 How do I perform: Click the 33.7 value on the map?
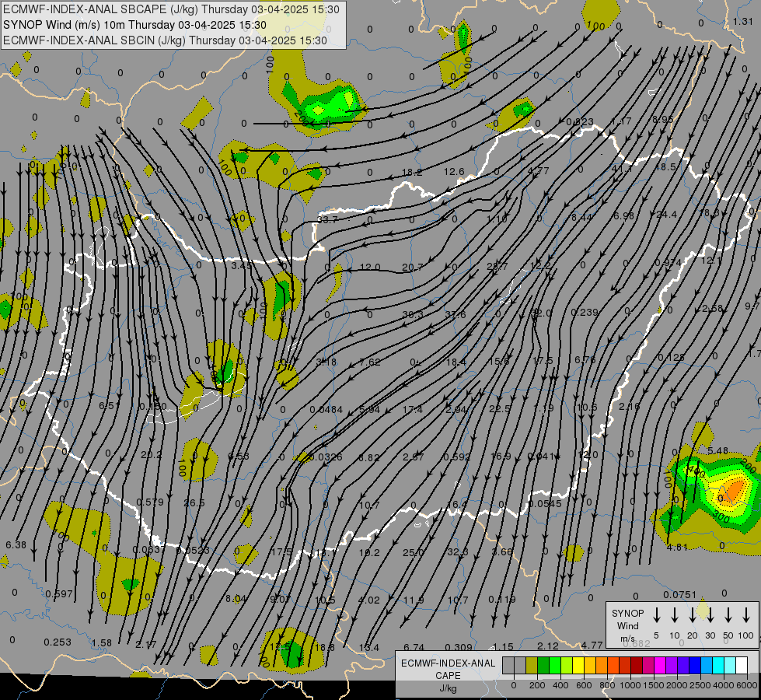tap(327, 219)
